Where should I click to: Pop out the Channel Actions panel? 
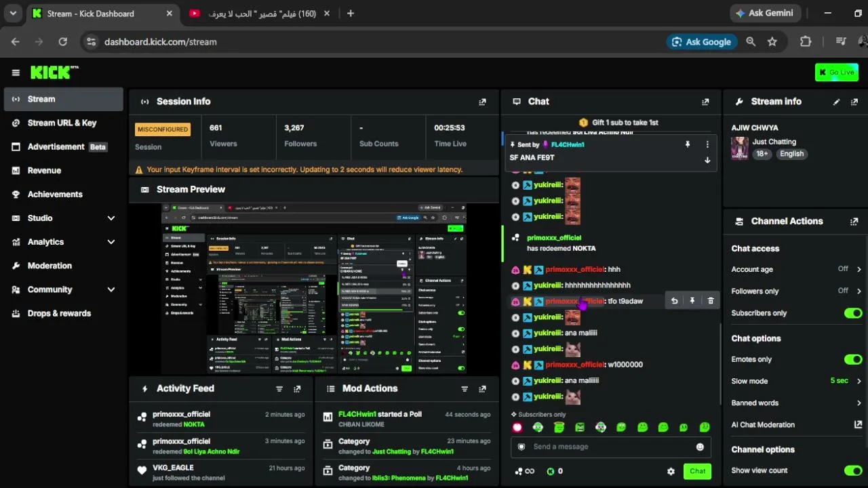[854, 222]
